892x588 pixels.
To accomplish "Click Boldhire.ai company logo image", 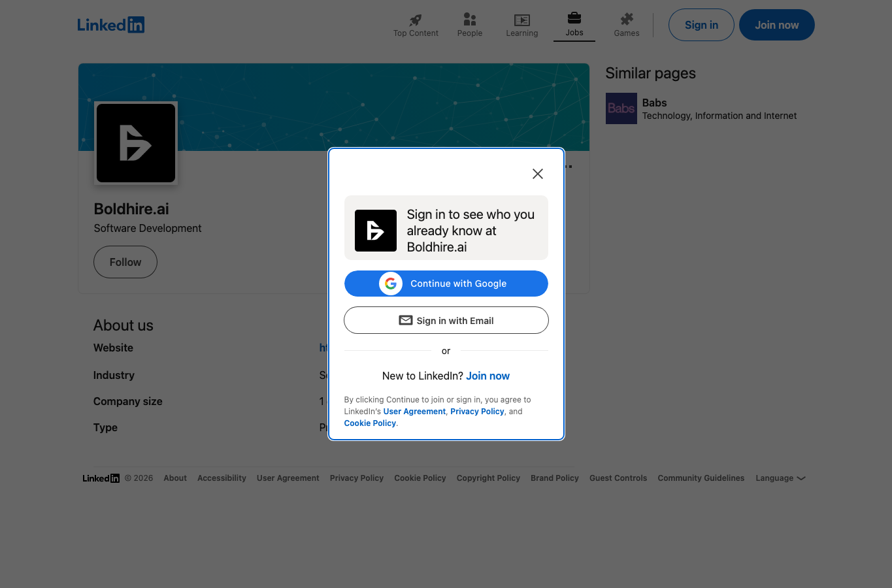I will point(136,143).
